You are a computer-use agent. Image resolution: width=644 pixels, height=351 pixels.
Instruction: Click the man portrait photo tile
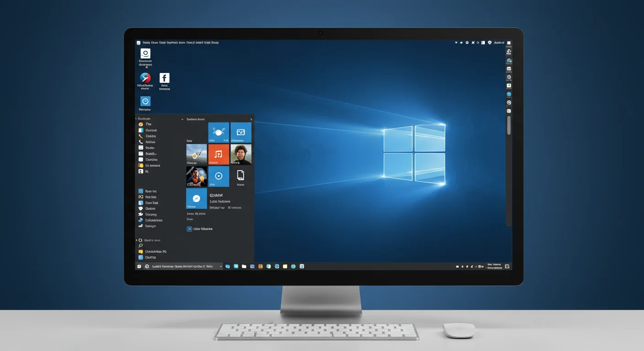[241, 154]
